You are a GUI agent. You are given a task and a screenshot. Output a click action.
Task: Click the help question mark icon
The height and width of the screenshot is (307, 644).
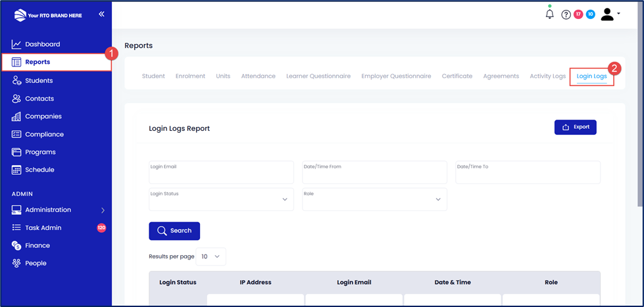[x=566, y=14]
